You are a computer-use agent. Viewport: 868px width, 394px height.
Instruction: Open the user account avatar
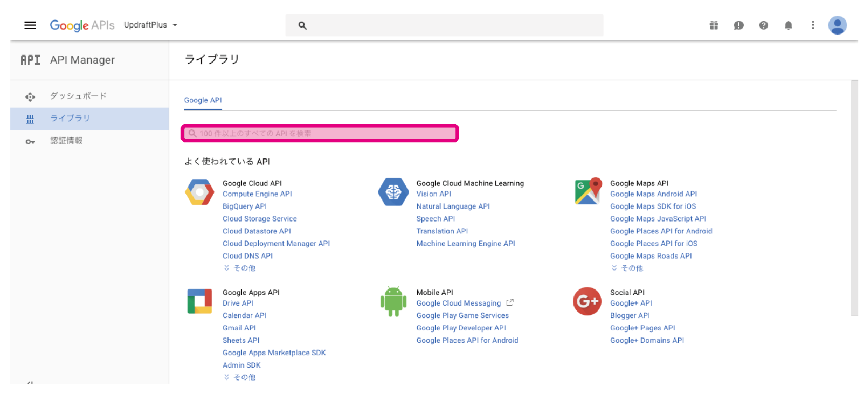tap(837, 25)
